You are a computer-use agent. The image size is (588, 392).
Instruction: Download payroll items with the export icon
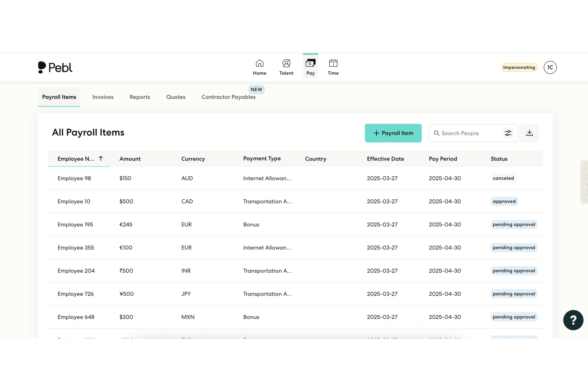(x=530, y=133)
